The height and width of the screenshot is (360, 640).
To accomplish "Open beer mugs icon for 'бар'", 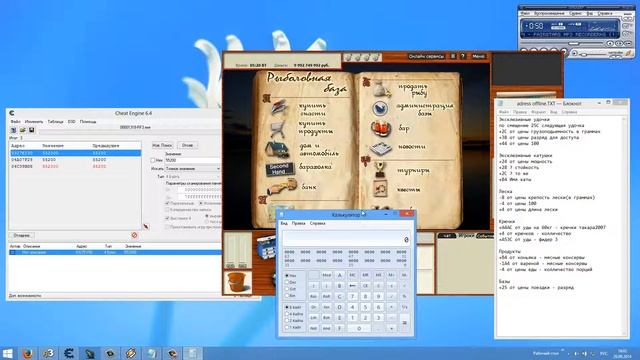I will 380,129.
